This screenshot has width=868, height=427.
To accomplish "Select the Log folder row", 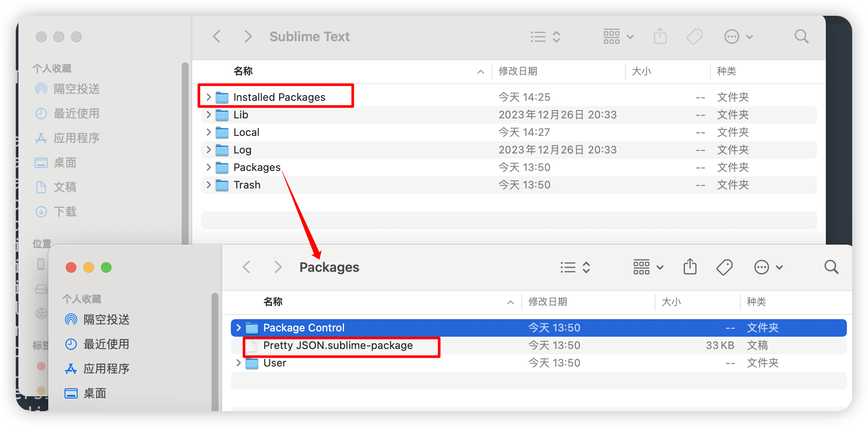I will point(509,149).
